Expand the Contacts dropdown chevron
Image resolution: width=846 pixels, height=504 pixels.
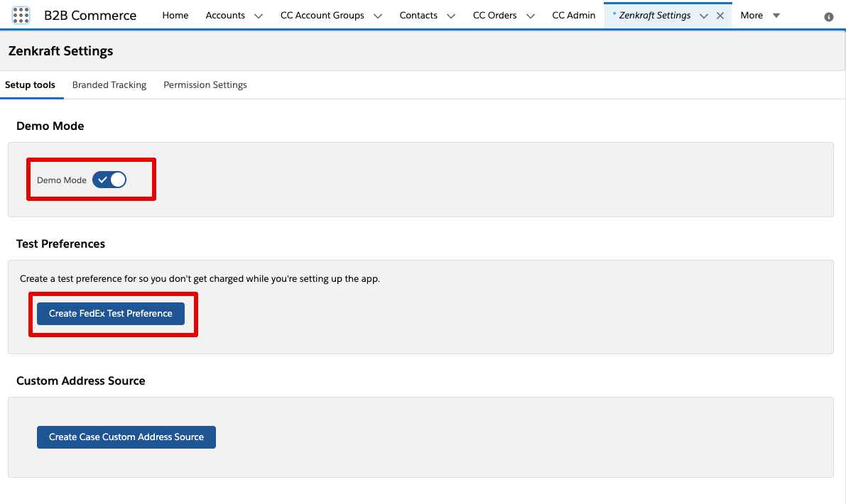click(x=451, y=16)
